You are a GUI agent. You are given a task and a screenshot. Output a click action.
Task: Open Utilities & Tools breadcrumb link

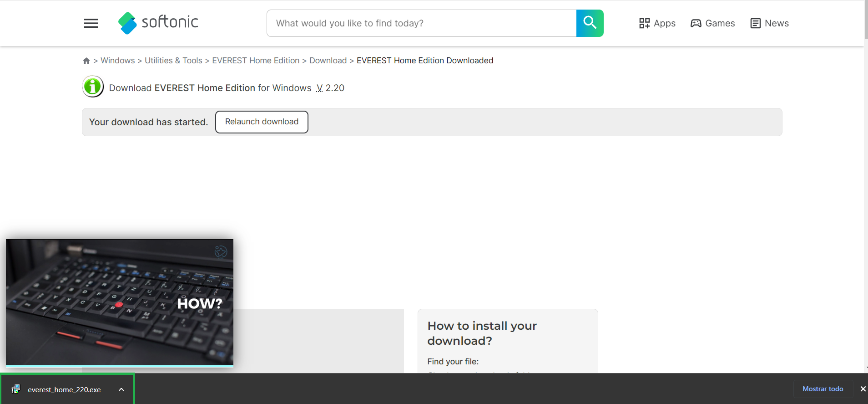pyautogui.click(x=173, y=61)
